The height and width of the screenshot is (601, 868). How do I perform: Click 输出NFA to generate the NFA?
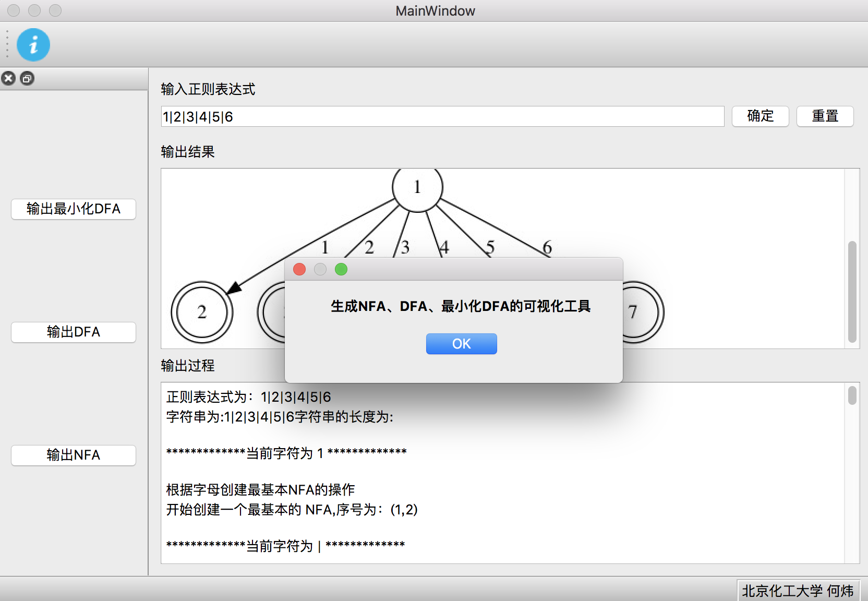tap(73, 455)
